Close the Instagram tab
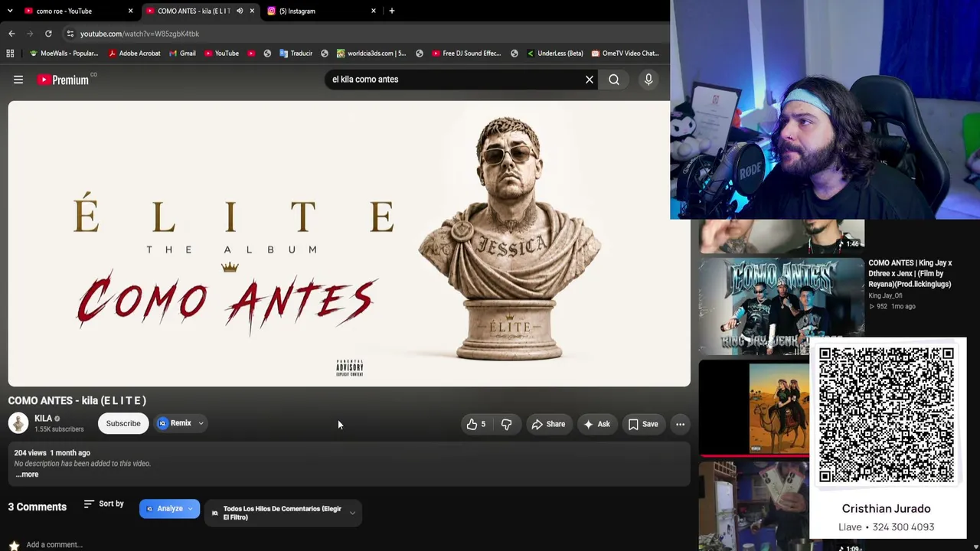 [374, 11]
